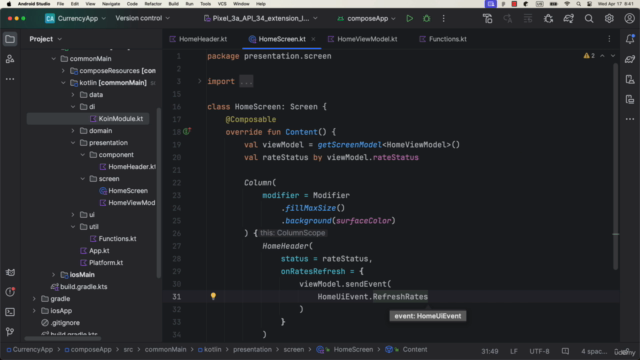Switch to the HomeViewModel.kt tab
The image size is (640, 360).
tap(363, 39)
